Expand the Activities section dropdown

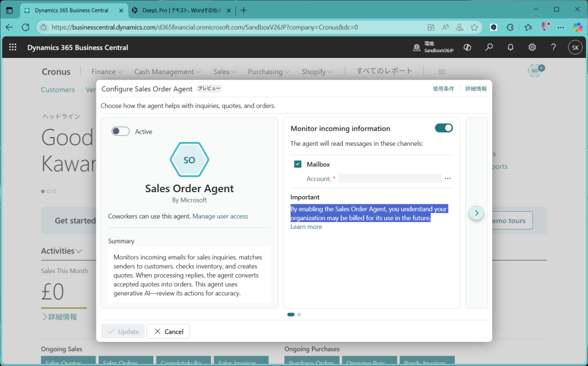coord(61,251)
